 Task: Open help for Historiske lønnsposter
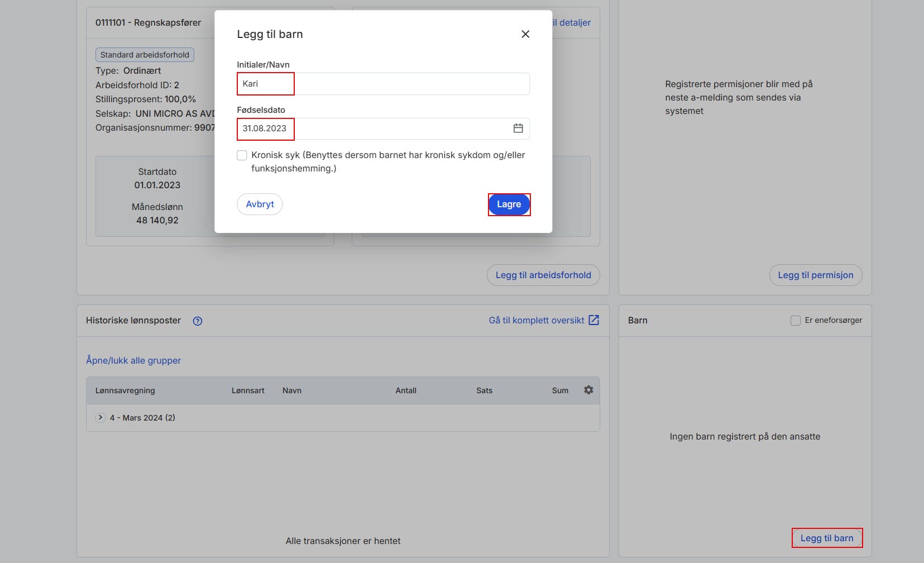[x=197, y=321]
